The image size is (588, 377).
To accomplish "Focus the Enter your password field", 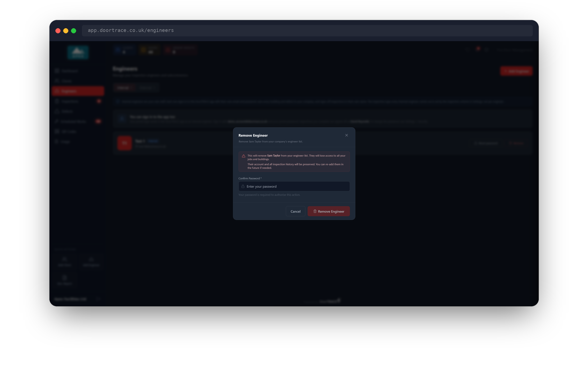I will 294,186.
